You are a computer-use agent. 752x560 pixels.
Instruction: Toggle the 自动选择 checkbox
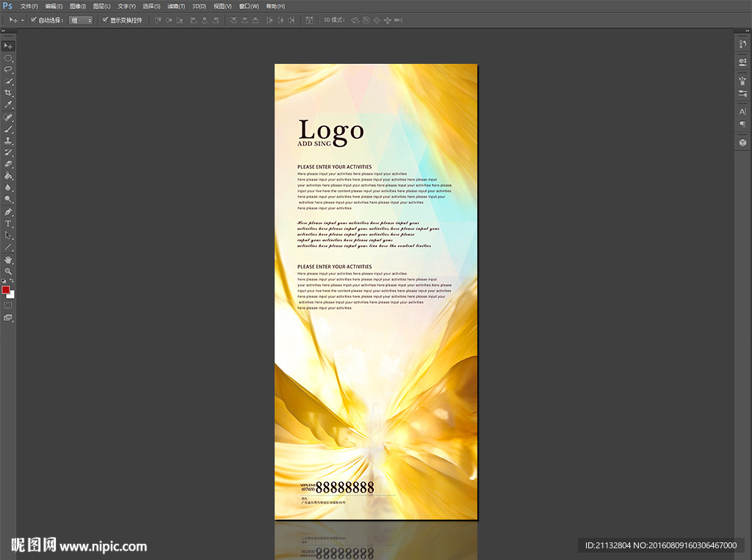point(34,20)
